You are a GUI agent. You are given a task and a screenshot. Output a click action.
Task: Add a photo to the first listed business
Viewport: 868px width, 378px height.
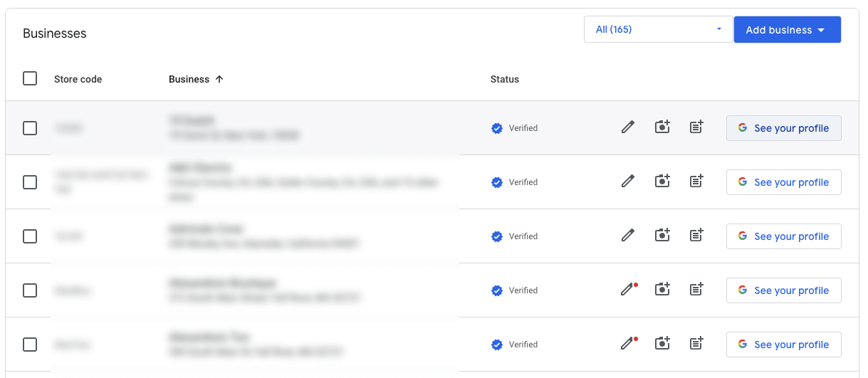(x=662, y=127)
